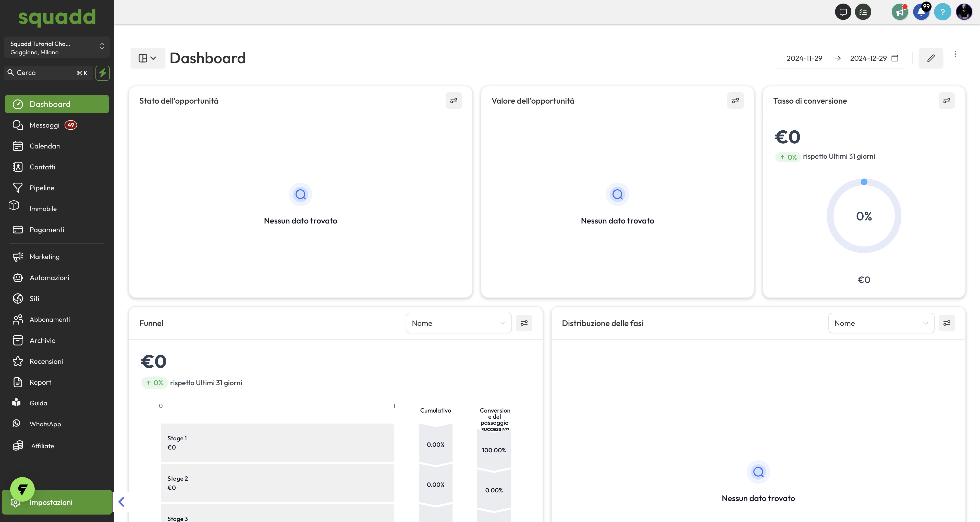
Task: Click the green lightning bolt quick actions button
Action: click(x=102, y=73)
